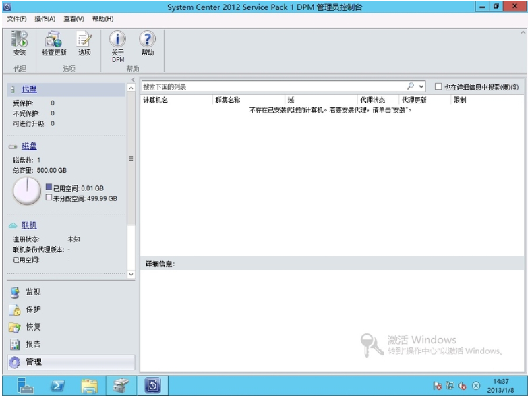The height and width of the screenshot is (400, 532).
Task: Click the muted volume tray icon
Action: (462, 386)
